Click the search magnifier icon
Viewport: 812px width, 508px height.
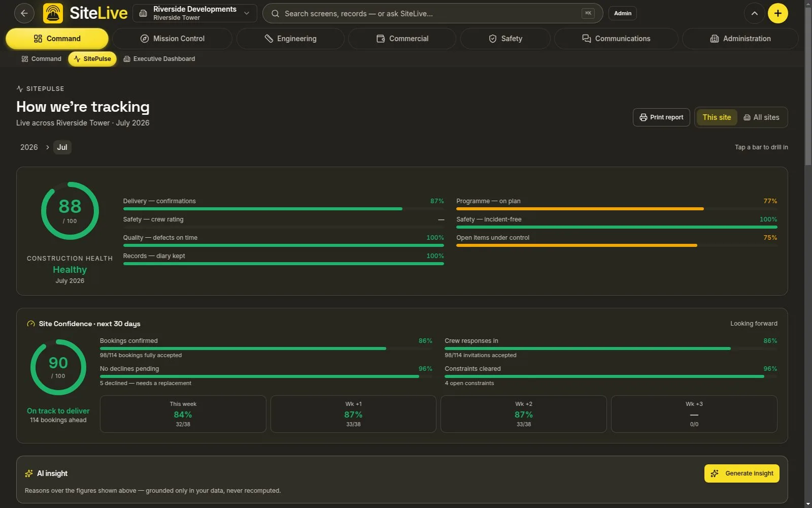pyautogui.click(x=275, y=14)
